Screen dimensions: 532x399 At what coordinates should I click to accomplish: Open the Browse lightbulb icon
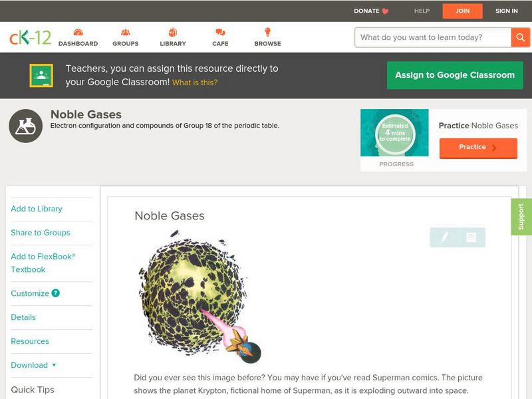point(268,32)
